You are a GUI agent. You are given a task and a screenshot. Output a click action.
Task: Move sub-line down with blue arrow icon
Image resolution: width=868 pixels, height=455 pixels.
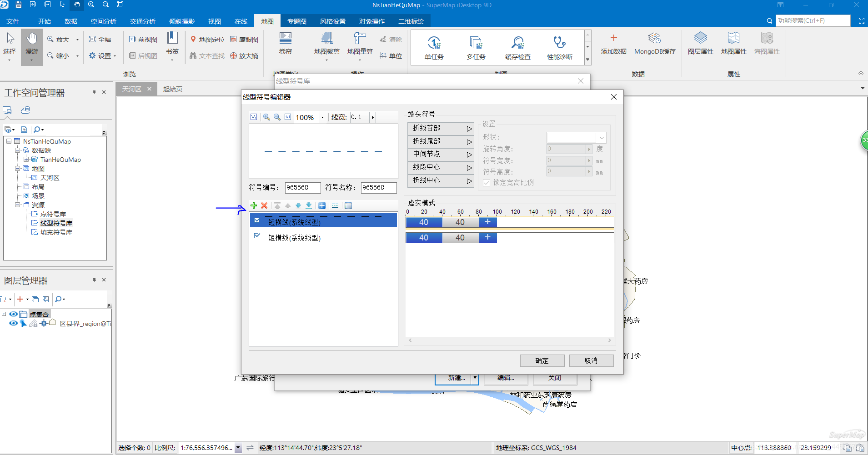point(298,206)
